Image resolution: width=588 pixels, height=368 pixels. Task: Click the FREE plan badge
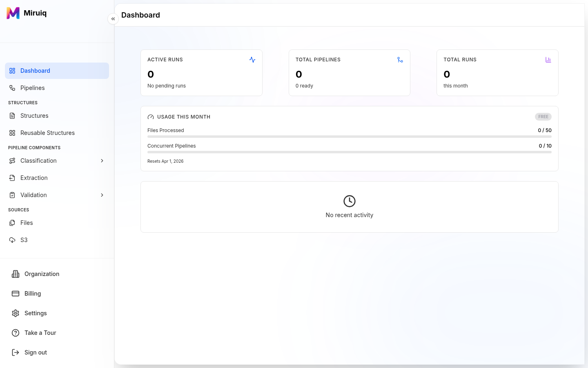543,117
